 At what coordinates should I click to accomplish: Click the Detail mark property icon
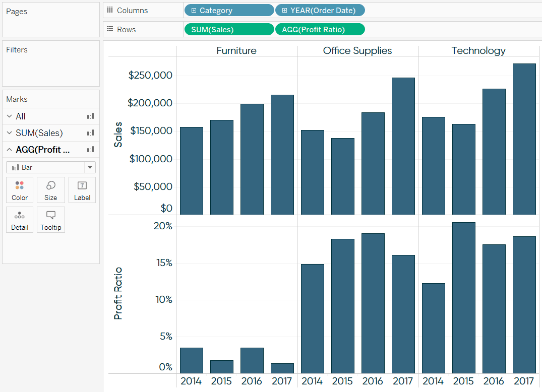point(20,220)
